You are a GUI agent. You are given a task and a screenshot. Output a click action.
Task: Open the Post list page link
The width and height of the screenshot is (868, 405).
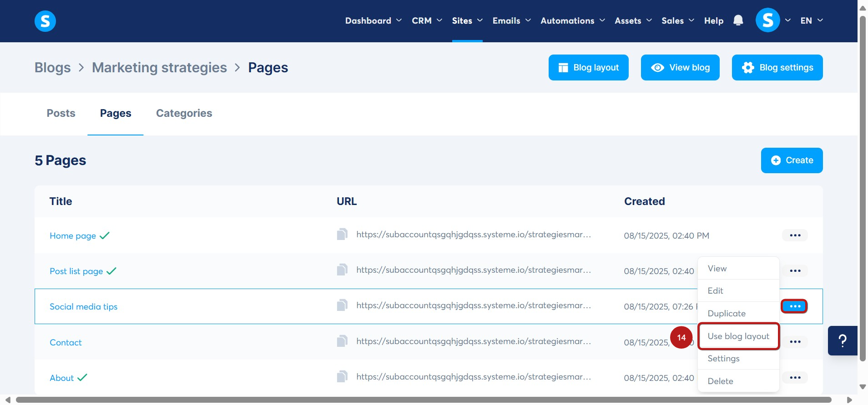[x=76, y=271]
